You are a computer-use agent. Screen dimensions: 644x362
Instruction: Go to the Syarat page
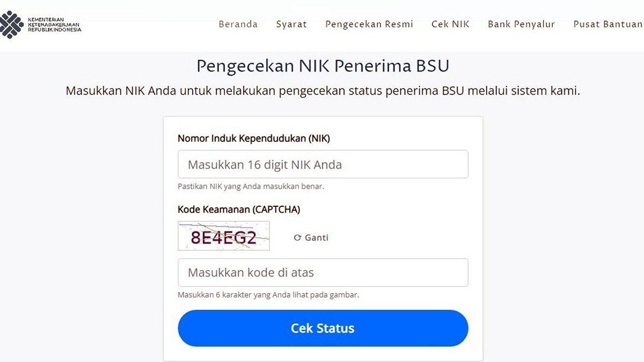click(x=291, y=24)
